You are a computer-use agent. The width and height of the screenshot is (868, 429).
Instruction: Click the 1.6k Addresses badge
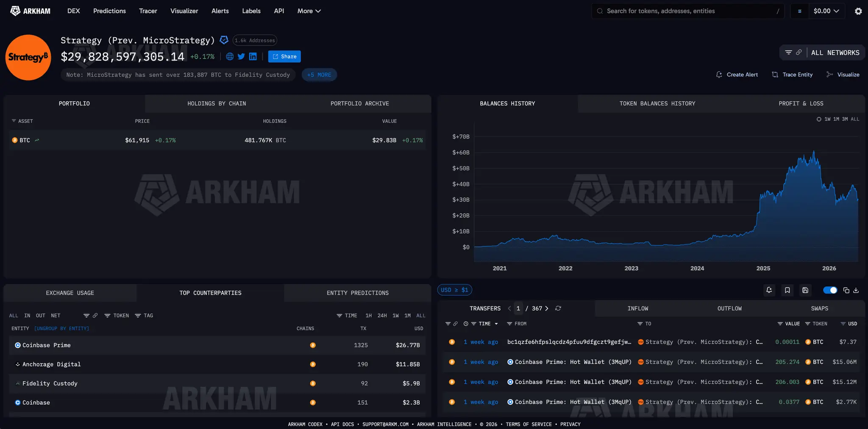255,40
